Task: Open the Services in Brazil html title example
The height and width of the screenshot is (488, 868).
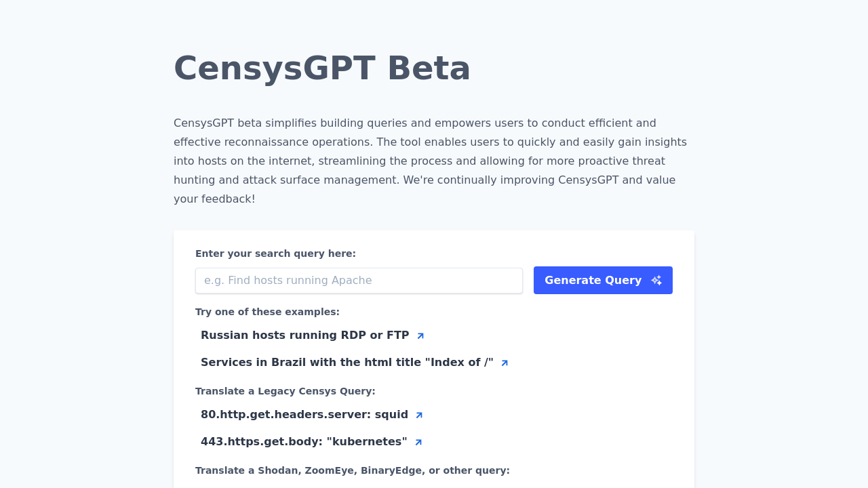Action: (x=347, y=362)
